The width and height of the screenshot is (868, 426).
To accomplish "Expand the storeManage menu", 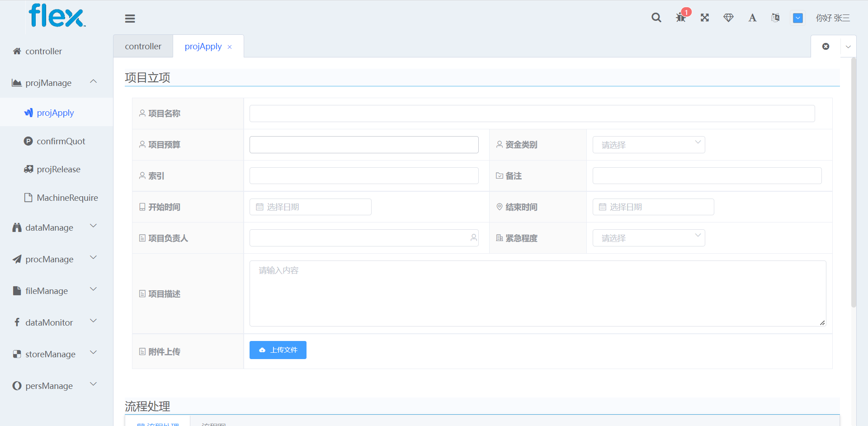I will [57, 354].
